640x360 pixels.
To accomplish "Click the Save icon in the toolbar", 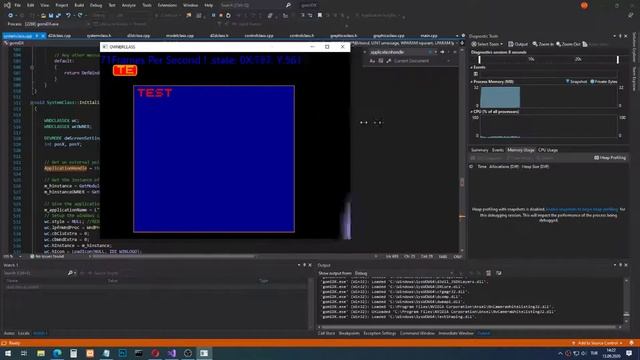I will [51, 16].
